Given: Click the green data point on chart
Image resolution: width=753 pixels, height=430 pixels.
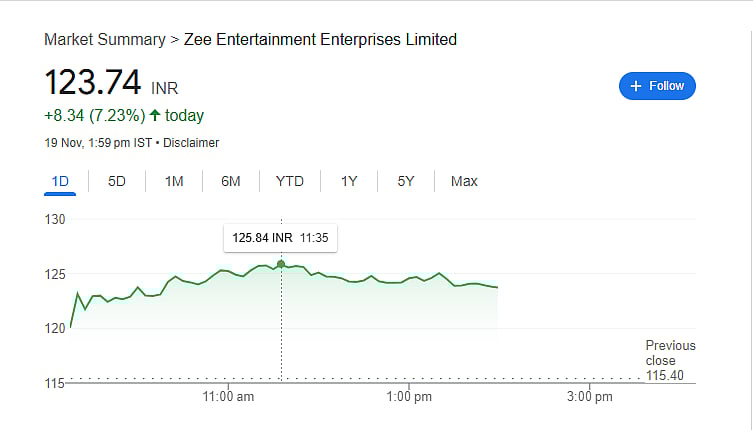Looking at the screenshot, I should (281, 264).
